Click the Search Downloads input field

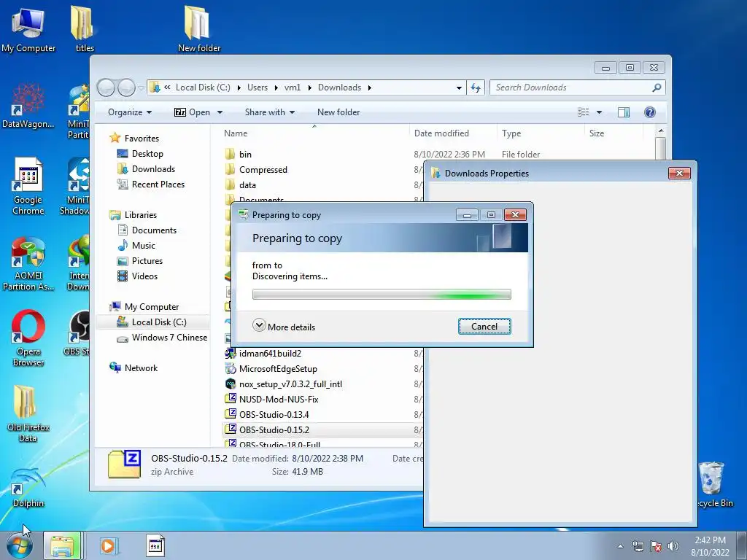click(x=572, y=87)
